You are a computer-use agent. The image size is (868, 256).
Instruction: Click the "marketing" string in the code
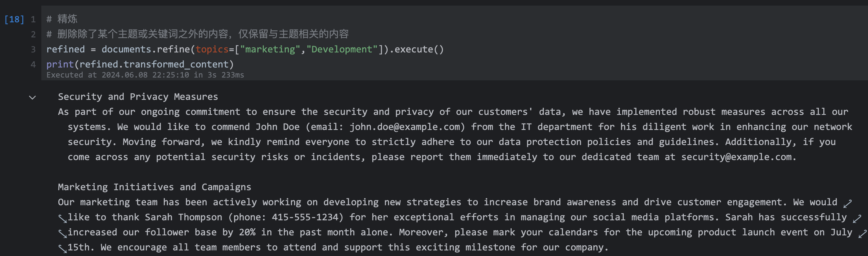[x=270, y=49]
